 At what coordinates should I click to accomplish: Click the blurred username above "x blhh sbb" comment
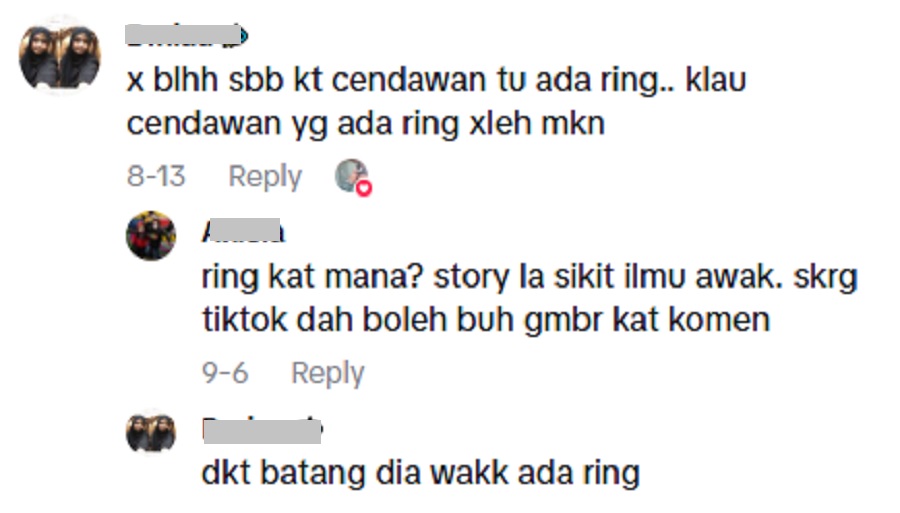[x=183, y=34]
